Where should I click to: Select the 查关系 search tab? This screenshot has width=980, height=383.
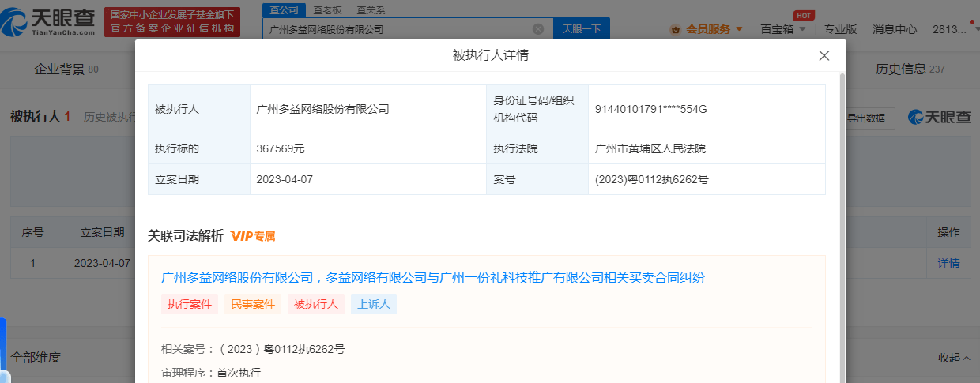point(371,9)
